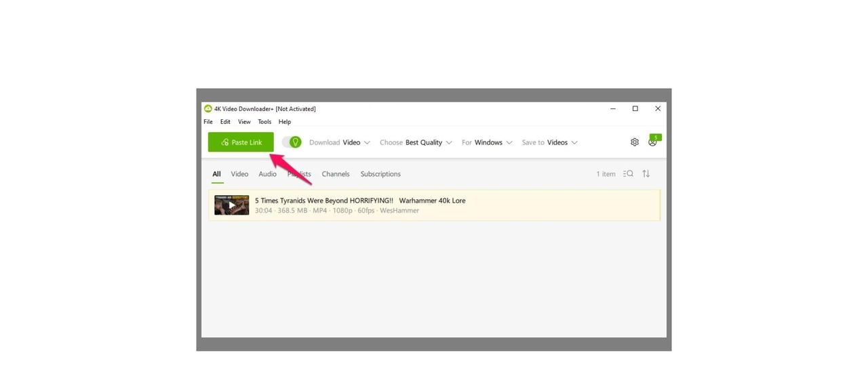
Task: Switch to the Subscriptions tab
Action: click(380, 174)
